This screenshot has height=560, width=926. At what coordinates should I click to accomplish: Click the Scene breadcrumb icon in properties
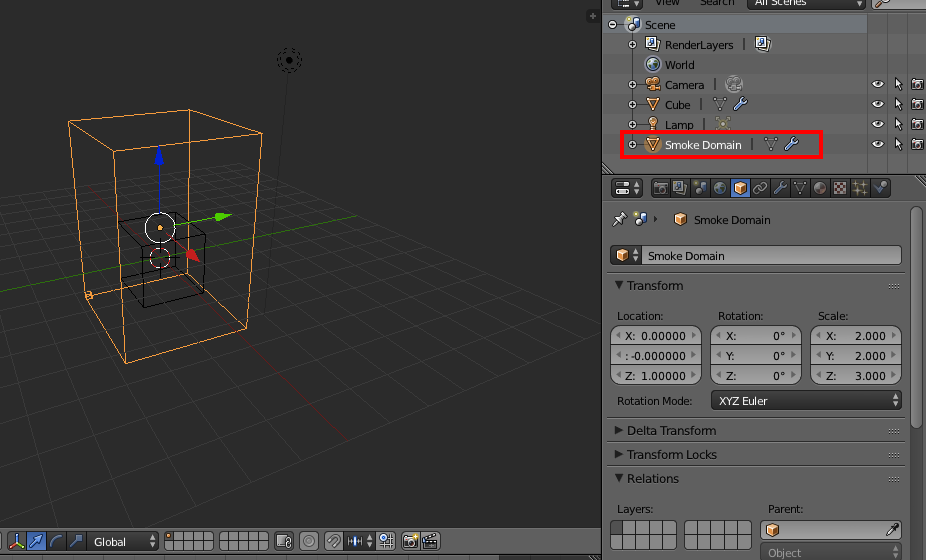[640, 219]
